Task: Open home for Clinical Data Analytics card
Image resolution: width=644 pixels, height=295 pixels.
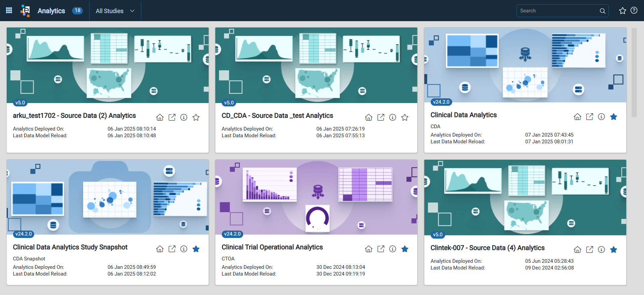Action: 578,116
